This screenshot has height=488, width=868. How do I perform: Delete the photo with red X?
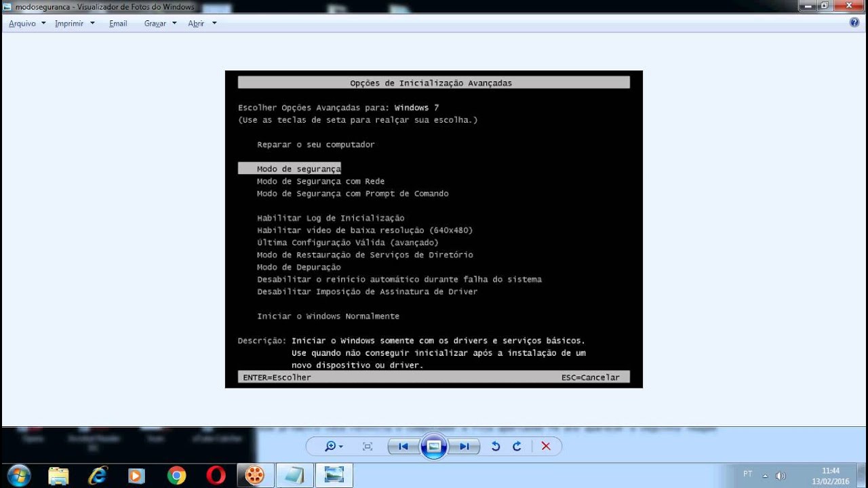tap(546, 446)
